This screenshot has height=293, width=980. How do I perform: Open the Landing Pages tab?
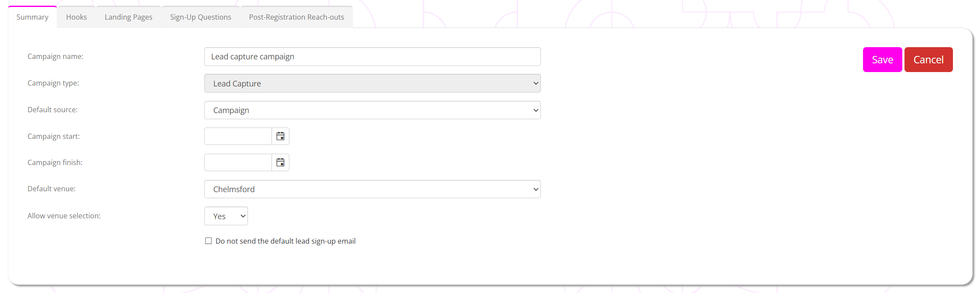128,17
